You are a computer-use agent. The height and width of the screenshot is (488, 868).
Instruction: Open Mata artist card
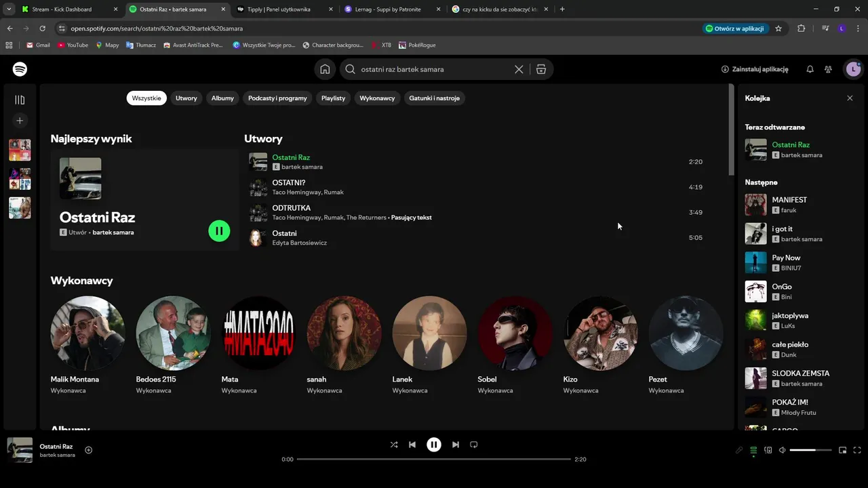click(x=258, y=344)
